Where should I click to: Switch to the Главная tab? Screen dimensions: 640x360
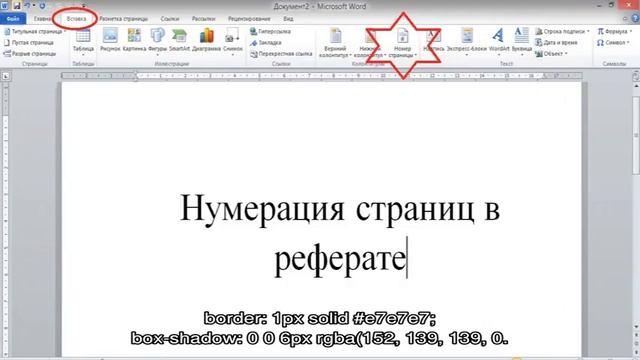(x=42, y=19)
